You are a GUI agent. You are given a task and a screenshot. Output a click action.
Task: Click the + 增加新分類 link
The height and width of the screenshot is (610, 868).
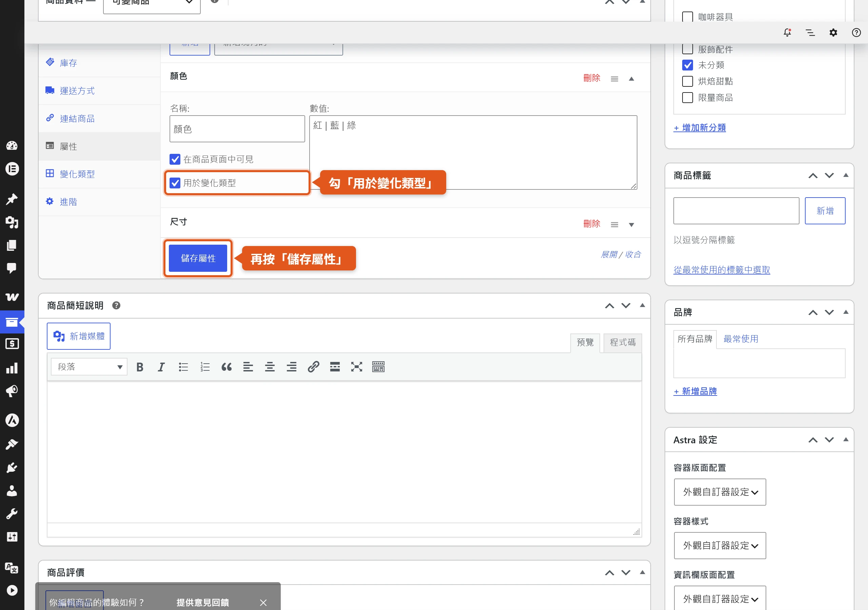click(699, 128)
